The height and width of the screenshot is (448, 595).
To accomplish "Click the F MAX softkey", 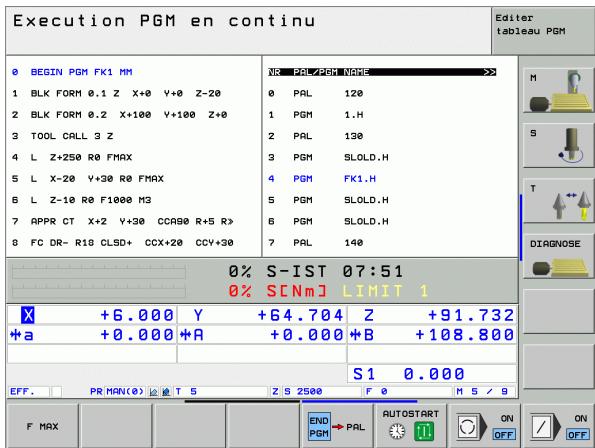I will [42, 426].
